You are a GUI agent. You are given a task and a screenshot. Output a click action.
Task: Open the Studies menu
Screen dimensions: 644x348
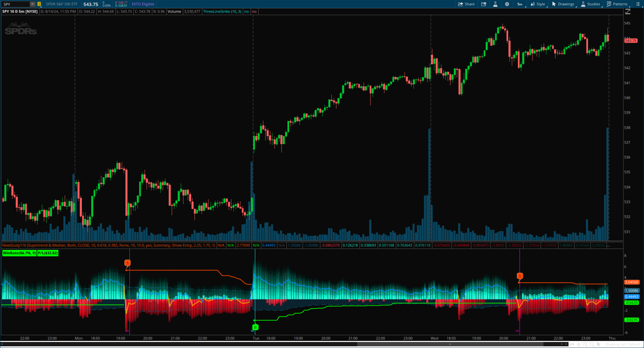[x=590, y=4]
